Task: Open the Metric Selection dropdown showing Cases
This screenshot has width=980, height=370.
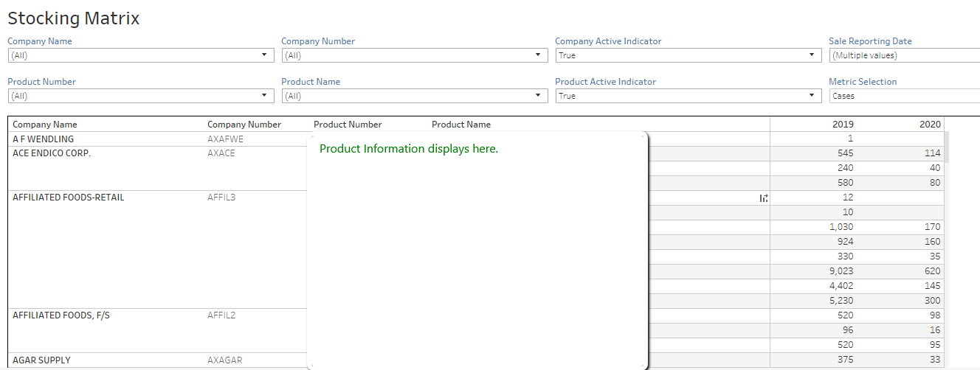Action: click(904, 96)
